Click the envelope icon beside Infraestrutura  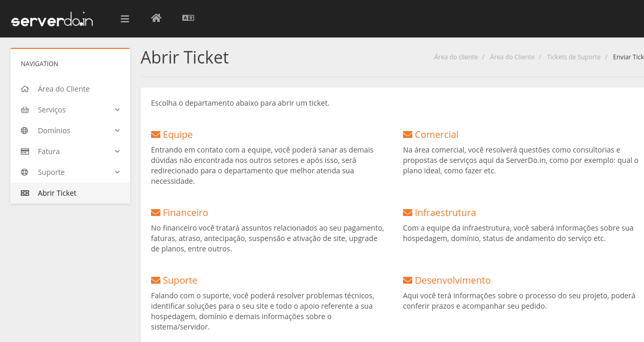click(x=407, y=213)
